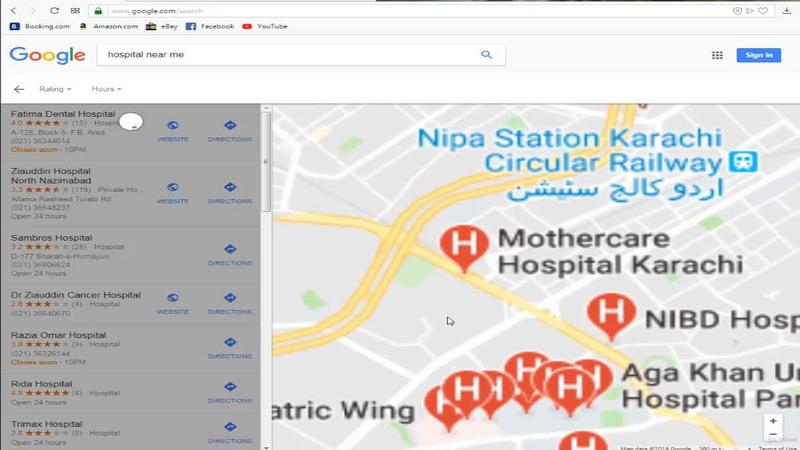Click the magnifier search icon
The image size is (800, 450).
487,55
